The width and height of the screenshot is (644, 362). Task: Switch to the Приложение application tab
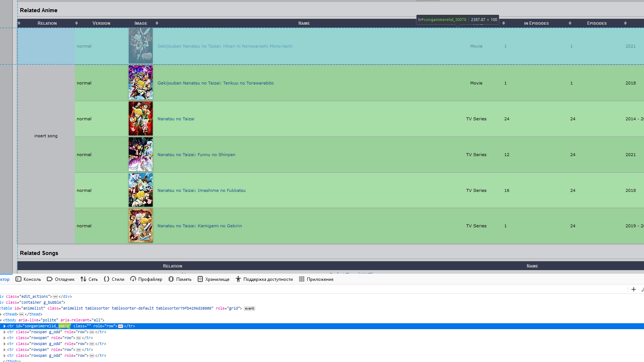point(316,279)
